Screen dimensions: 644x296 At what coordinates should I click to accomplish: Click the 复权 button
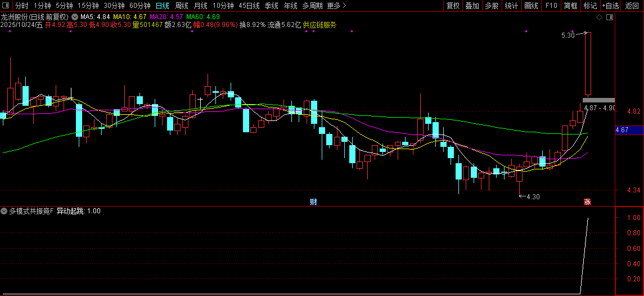pyautogui.click(x=453, y=6)
